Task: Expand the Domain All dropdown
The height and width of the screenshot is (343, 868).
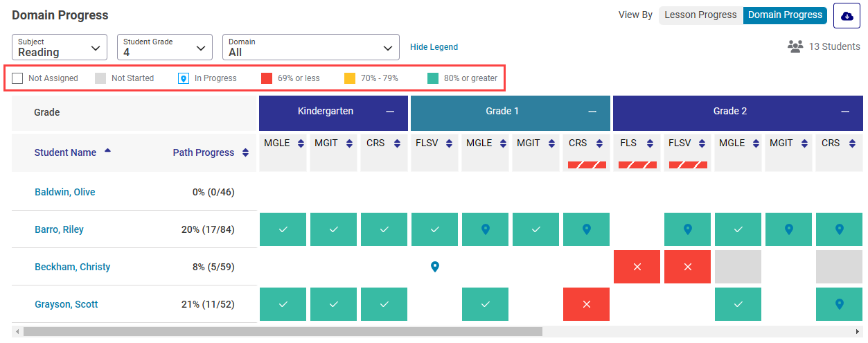Action: click(310, 47)
